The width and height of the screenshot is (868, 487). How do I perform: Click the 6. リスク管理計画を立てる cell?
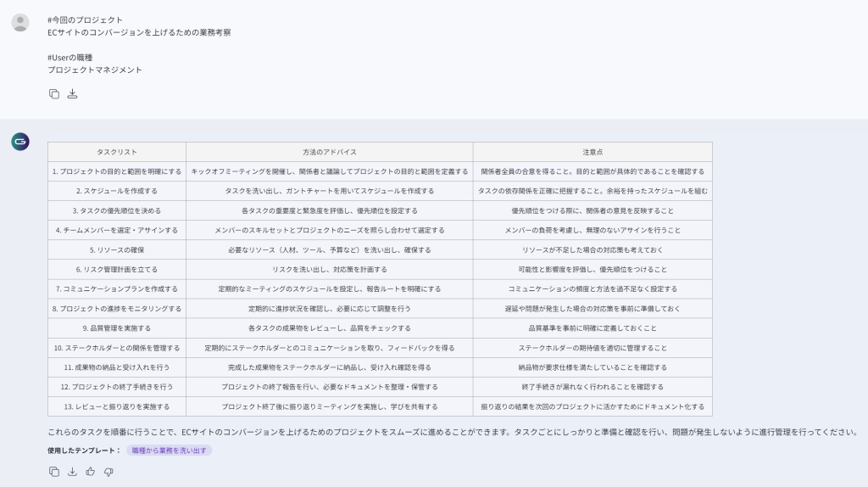117,270
